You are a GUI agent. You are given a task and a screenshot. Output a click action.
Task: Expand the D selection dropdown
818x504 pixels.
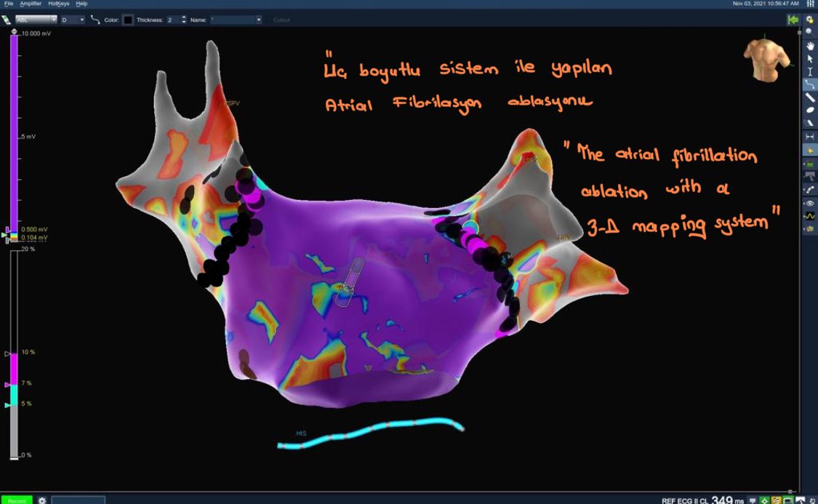73,20
